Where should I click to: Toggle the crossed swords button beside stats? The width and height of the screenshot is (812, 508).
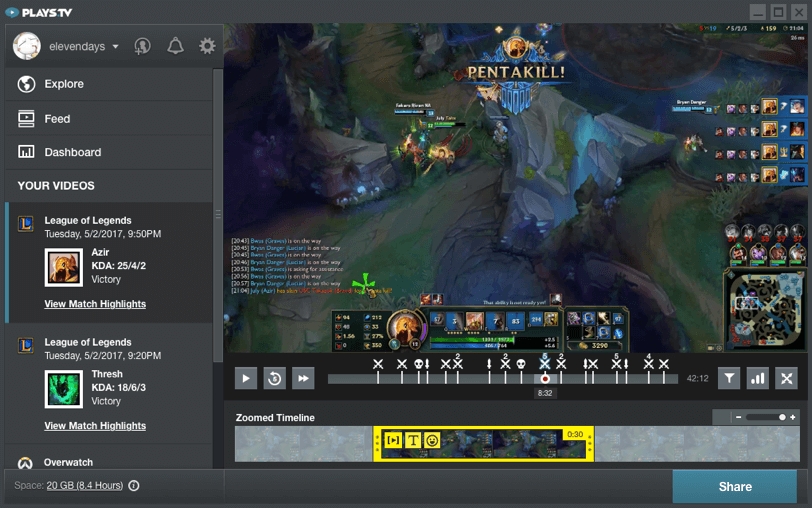[786, 379]
